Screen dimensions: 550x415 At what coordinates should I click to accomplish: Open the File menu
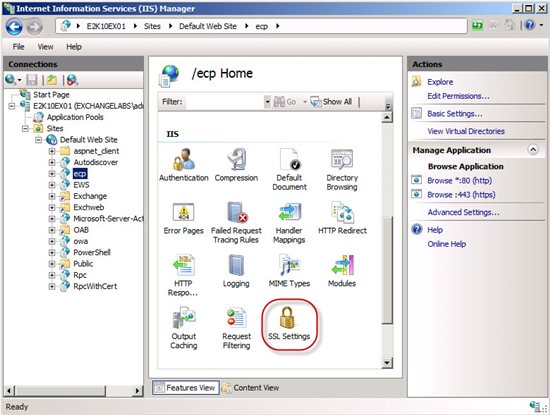[x=19, y=47]
